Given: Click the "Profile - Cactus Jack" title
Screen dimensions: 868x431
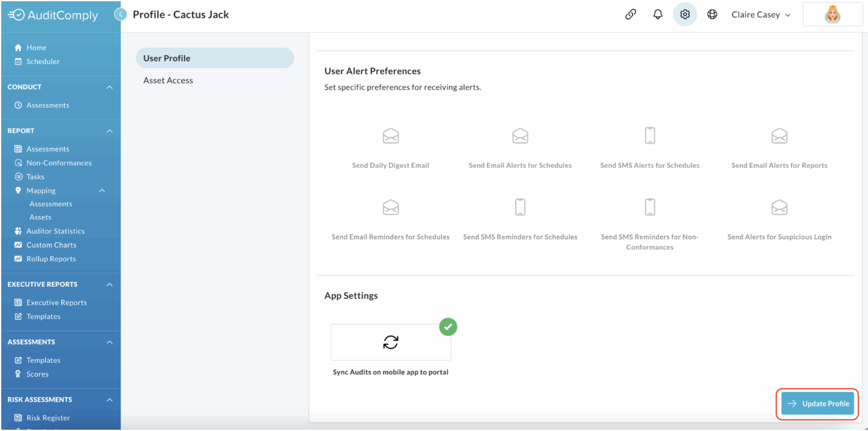Looking at the screenshot, I should point(181,15).
